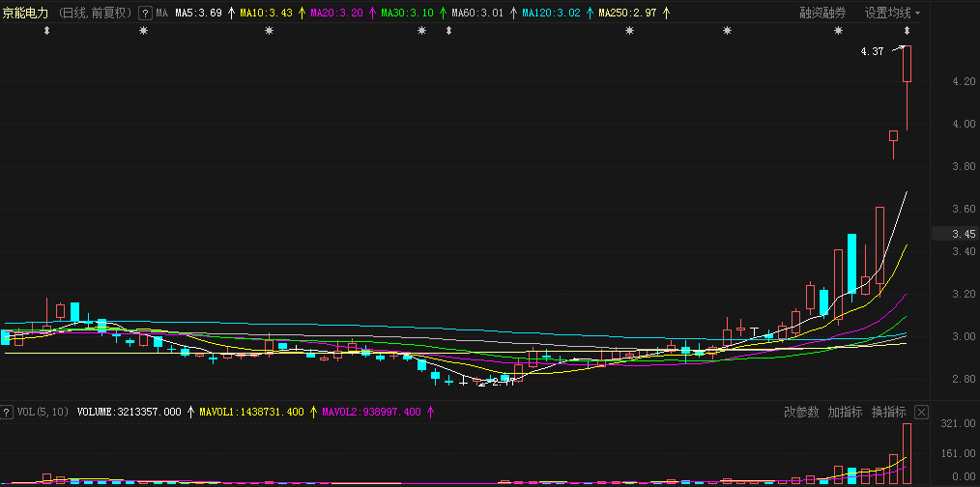The width and height of the screenshot is (980, 487).
Task: Click the green MA30:3.10 legend label
Action: (x=407, y=14)
